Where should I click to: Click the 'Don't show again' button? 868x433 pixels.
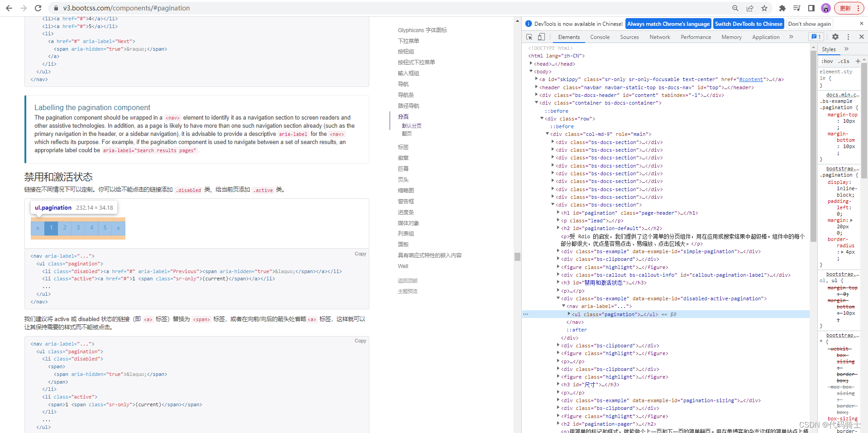pos(809,24)
